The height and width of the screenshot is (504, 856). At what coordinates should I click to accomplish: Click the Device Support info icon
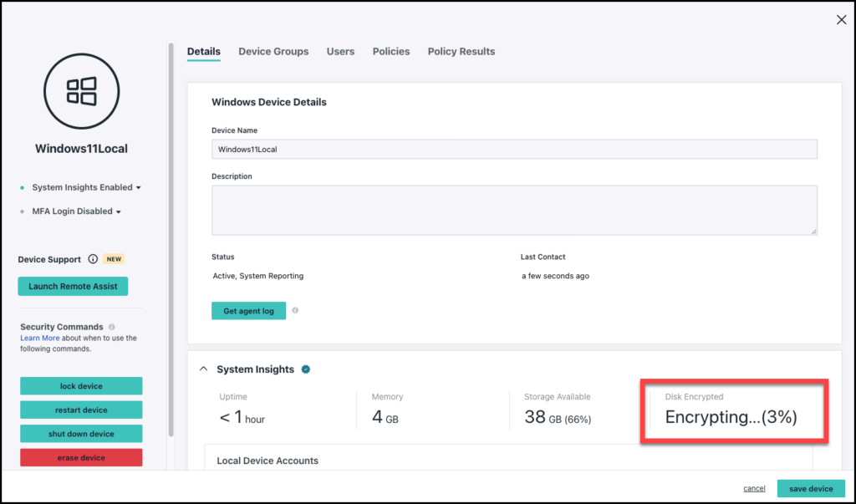tap(93, 259)
